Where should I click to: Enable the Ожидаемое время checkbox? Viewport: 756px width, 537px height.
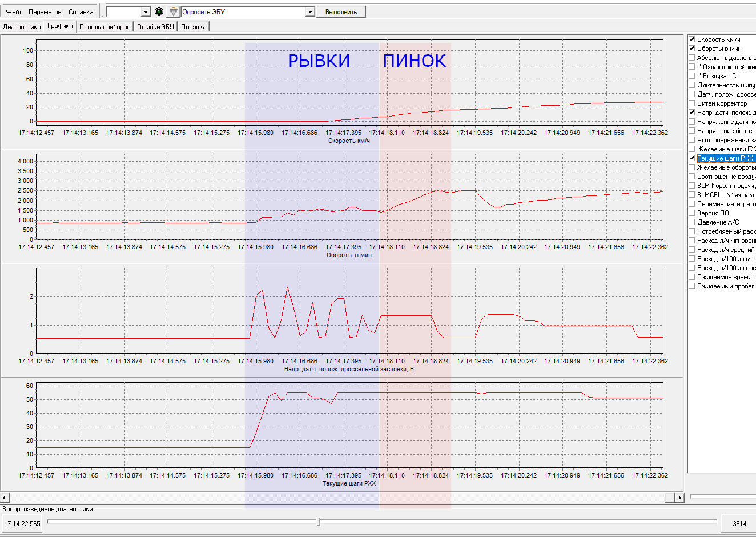pos(691,277)
